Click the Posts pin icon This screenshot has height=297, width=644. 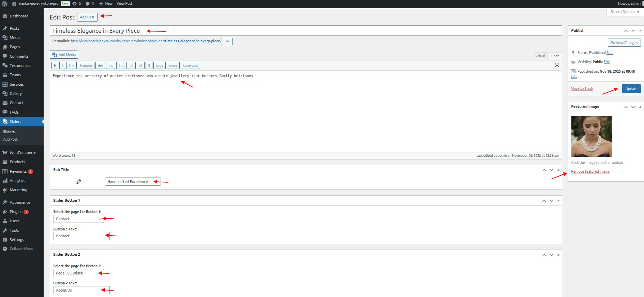click(5, 28)
